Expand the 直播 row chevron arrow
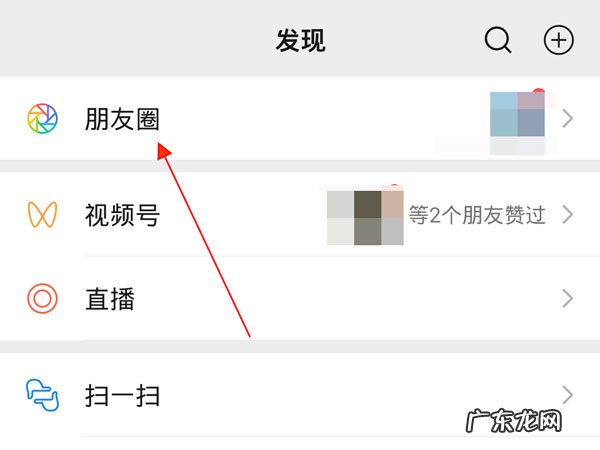This screenshot has width=600, height=450. point(568,298)
